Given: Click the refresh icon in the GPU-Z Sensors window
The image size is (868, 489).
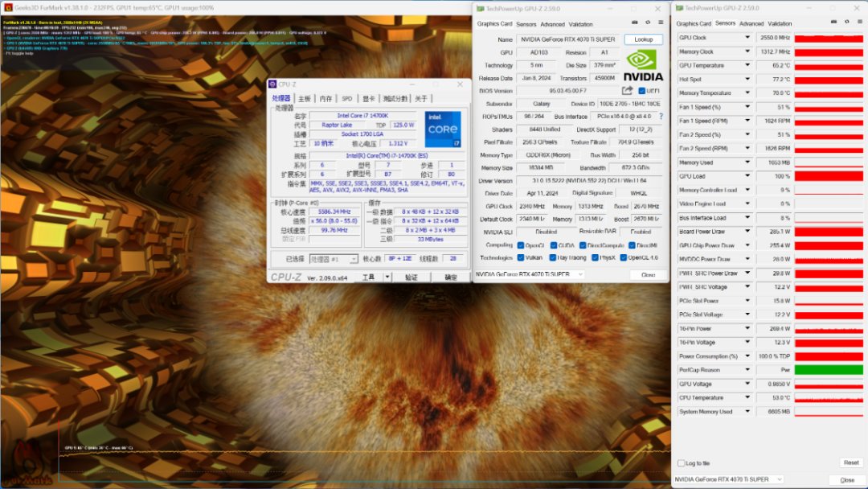Looking at the screenshot, I should tap(847, 23).
